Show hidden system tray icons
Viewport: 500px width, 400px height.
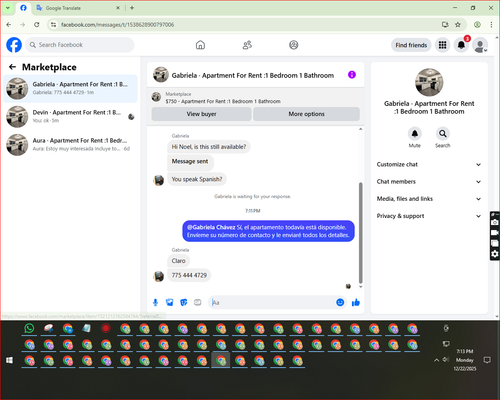coord(436,360)
